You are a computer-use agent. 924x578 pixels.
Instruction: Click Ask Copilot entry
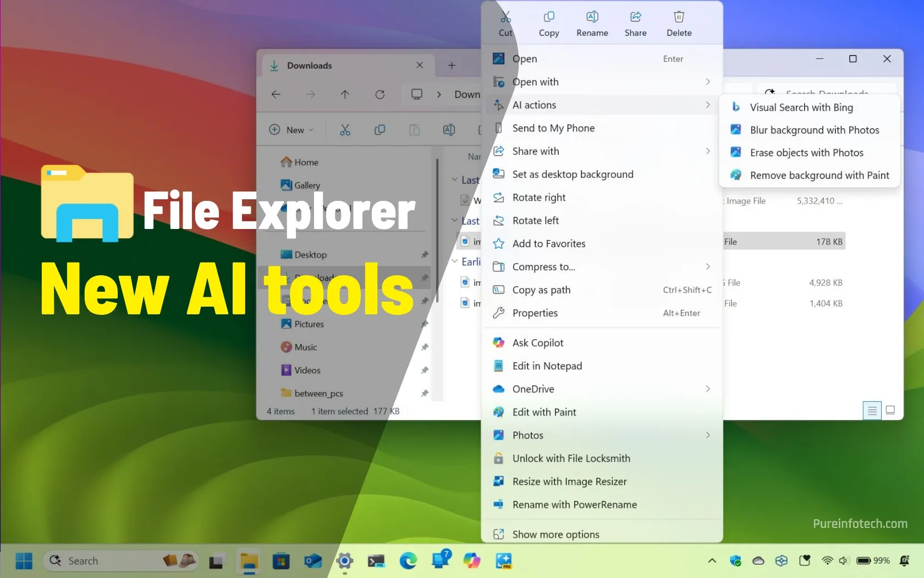coord(602,343)
